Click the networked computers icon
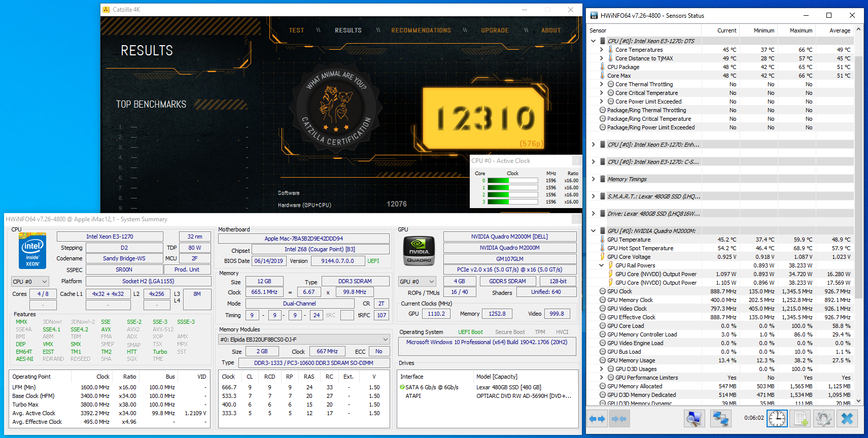Screen dimensions: 868x438 [720, 419]
